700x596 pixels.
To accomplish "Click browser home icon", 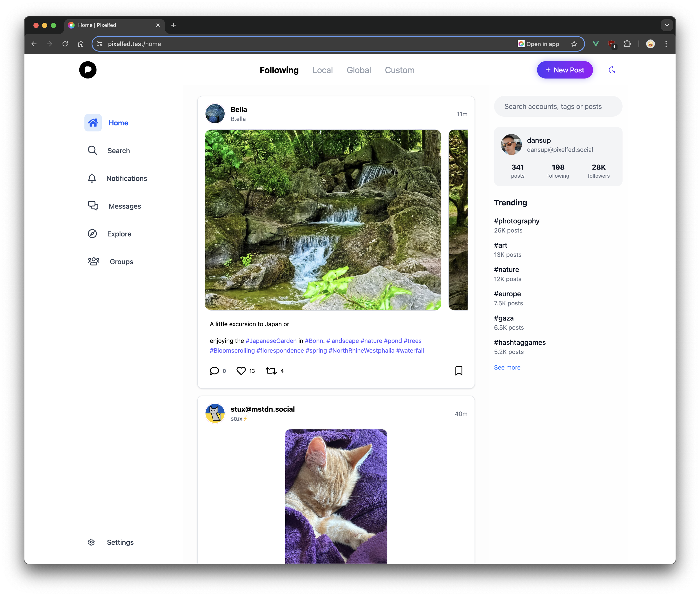I will click(x=81, y=44).
